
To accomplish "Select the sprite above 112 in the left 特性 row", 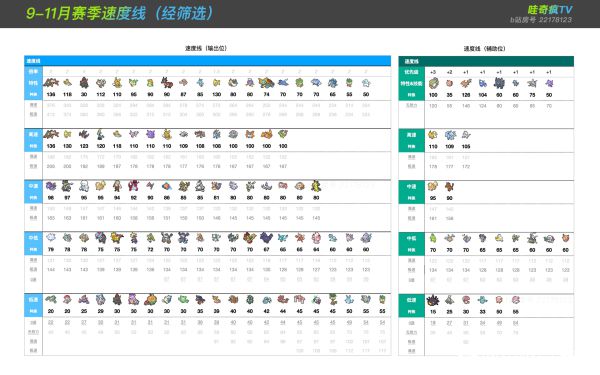I will tap(101, 82).
